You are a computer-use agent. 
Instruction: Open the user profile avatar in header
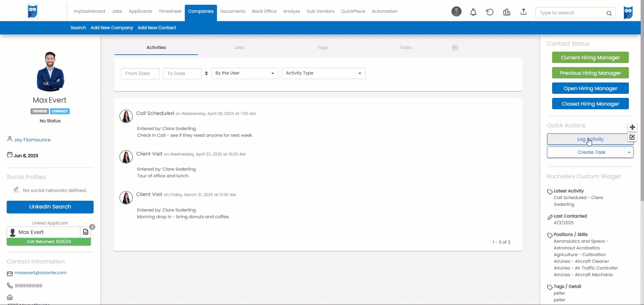point(456,11)
